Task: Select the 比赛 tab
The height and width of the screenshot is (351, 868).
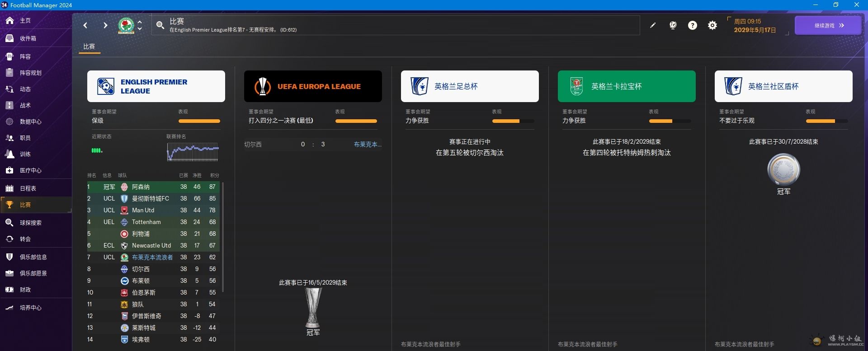Action: (89, 47)
